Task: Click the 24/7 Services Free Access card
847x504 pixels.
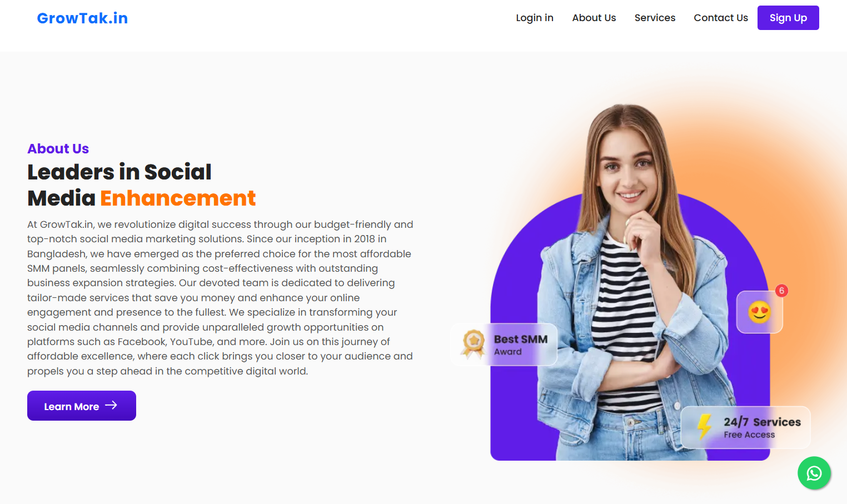Action: pyautogui.click(x=746, y=427)
